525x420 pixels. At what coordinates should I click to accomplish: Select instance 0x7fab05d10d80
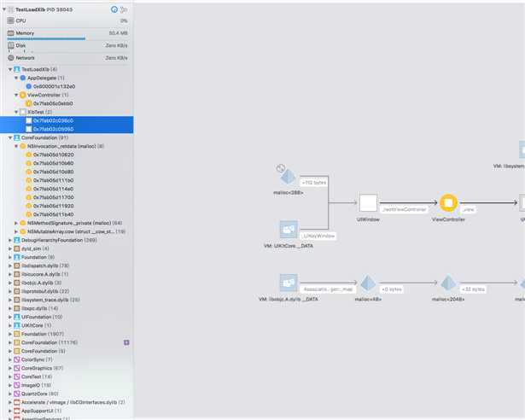coord(67,172)
